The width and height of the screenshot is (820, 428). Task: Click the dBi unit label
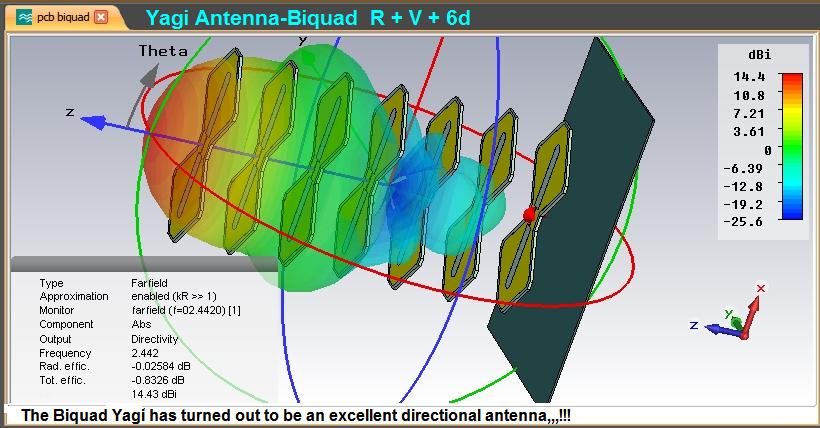click(759, 54)
